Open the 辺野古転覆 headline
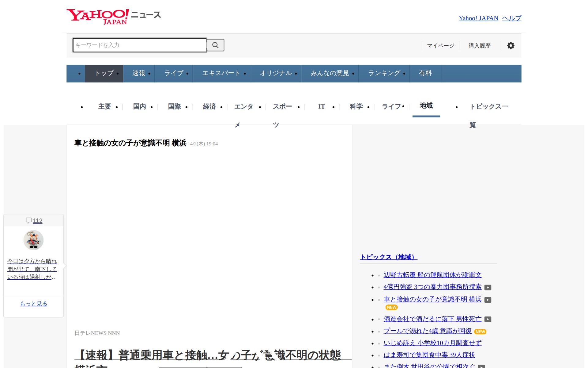Viewport: 588px width, 368px height. pos(432,275)
